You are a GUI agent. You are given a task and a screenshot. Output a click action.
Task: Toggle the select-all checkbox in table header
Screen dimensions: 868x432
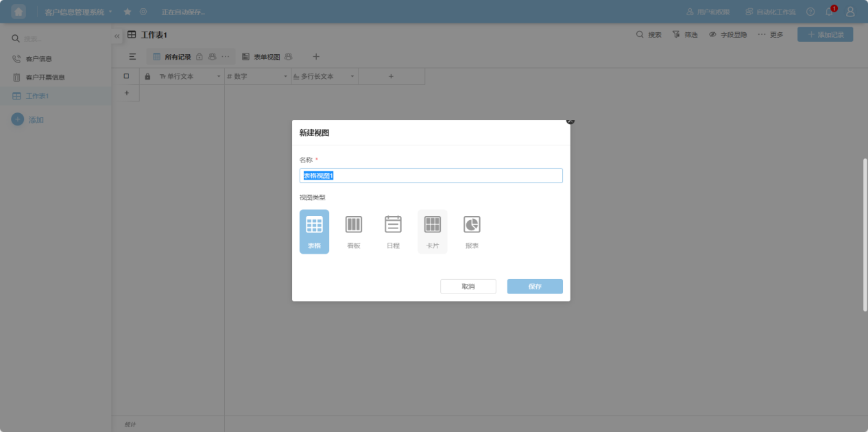coord(126,76)
